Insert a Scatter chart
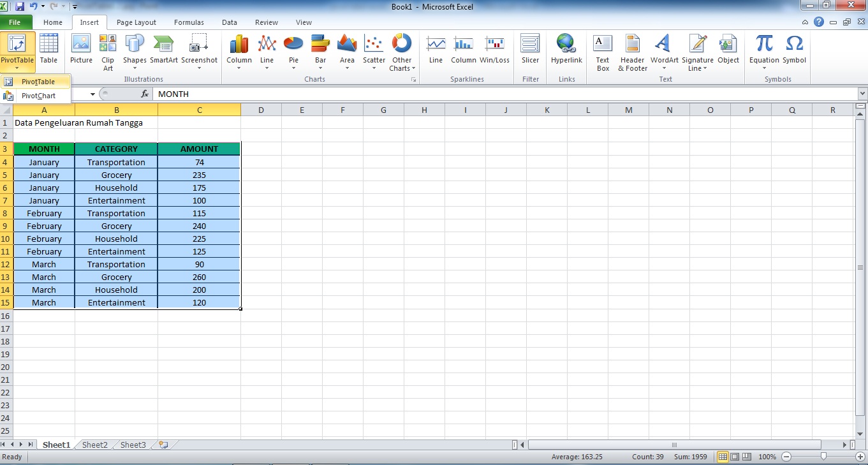The height and width of the screenshot is (465, 868). tap(373, 50)
